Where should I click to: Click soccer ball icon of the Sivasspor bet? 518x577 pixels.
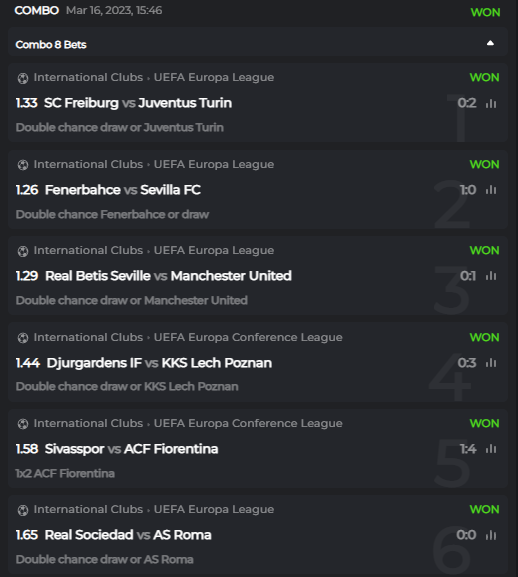(x=23, y=424)
